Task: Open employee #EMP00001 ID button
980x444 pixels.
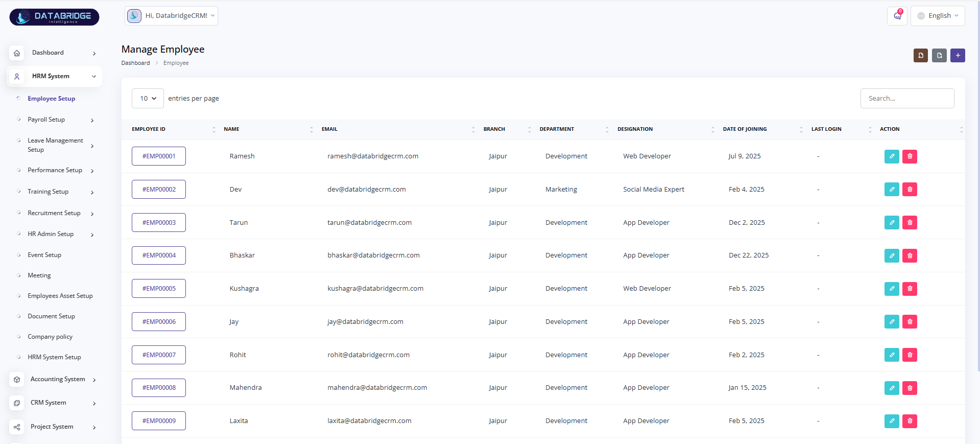Action: pyautogui.click(x=159, y=156)
